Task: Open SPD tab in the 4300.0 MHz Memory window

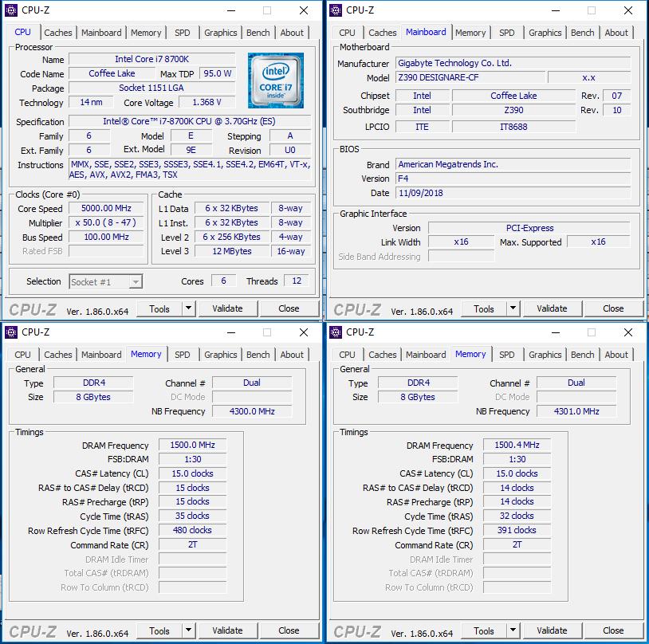Action: (x=182, y=355)
